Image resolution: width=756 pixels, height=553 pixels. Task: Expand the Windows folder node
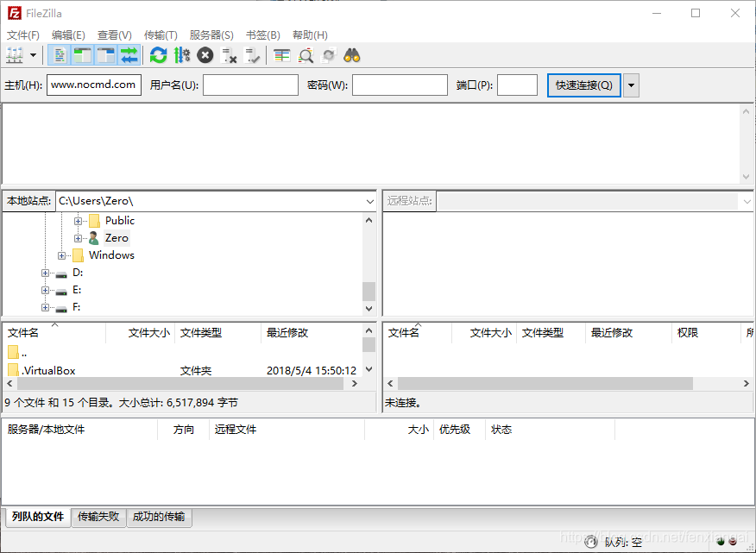point(61,256)
